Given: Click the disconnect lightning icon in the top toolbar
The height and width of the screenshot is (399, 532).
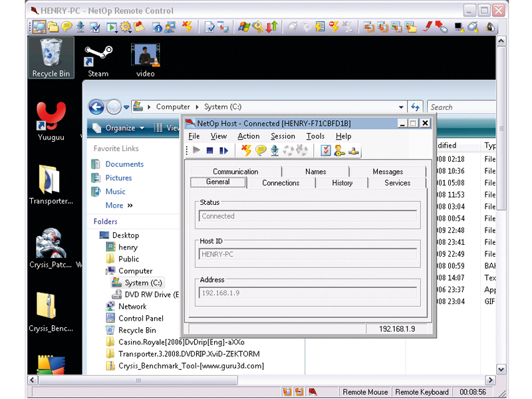Looking at the screenshot, I should (187, 27).
